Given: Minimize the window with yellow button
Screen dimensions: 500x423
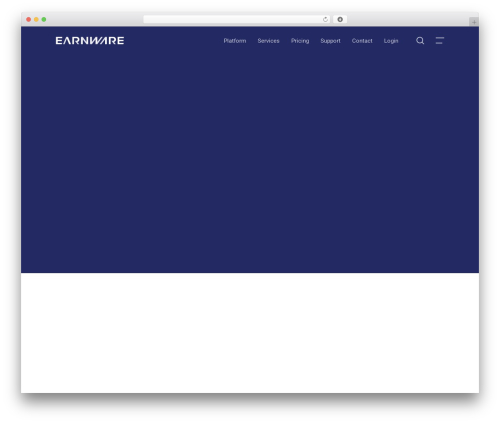Looking at the screenshot, I should tap(36, 19).
